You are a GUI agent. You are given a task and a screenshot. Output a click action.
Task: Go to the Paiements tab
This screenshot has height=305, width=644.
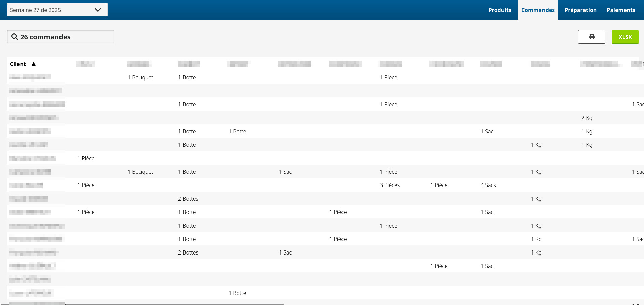[x=620, y=10]
